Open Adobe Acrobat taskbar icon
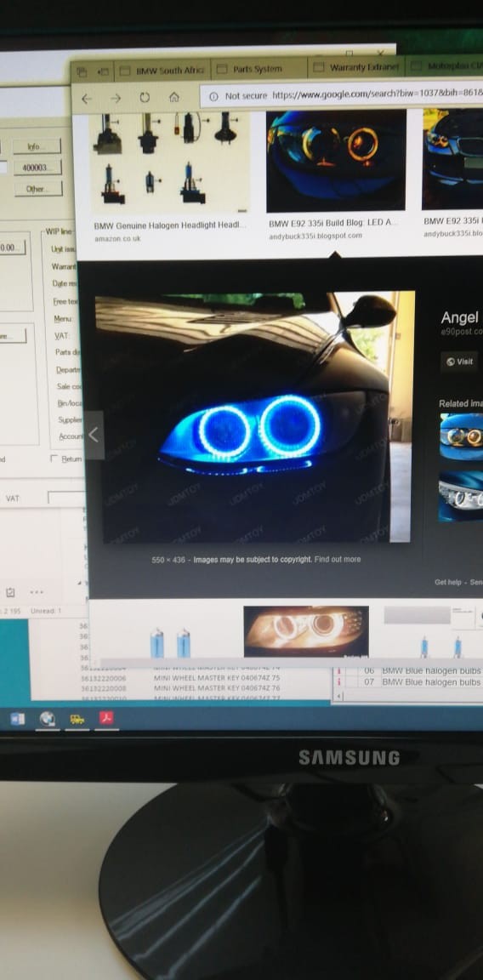 [x=106, y=719]
